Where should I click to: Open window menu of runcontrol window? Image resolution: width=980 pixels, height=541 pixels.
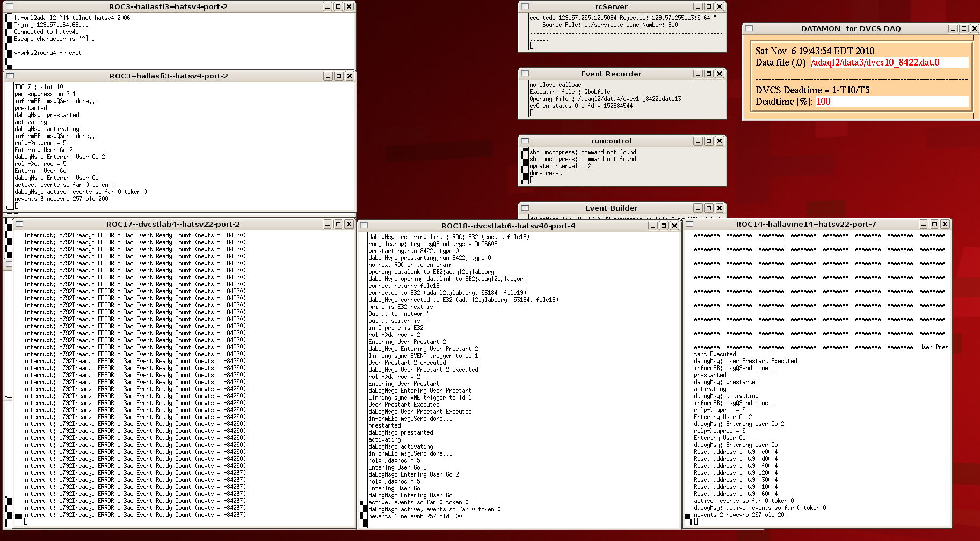(525, 141)
